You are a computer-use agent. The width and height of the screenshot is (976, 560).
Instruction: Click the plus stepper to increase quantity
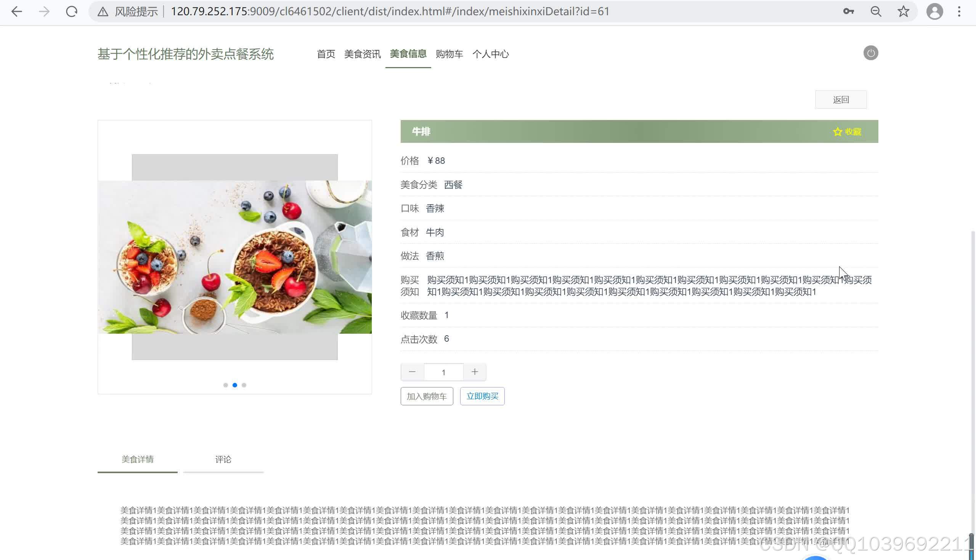(475, 371)
